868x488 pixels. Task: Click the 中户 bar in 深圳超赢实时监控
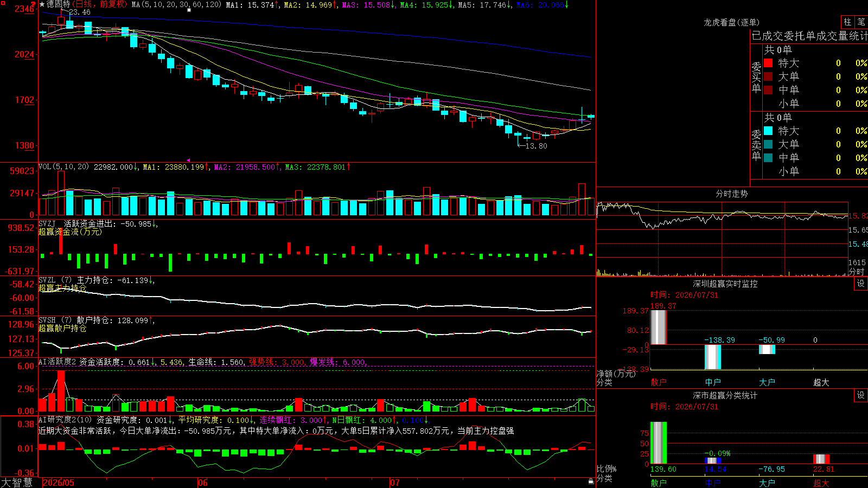(x=713, y=357)
